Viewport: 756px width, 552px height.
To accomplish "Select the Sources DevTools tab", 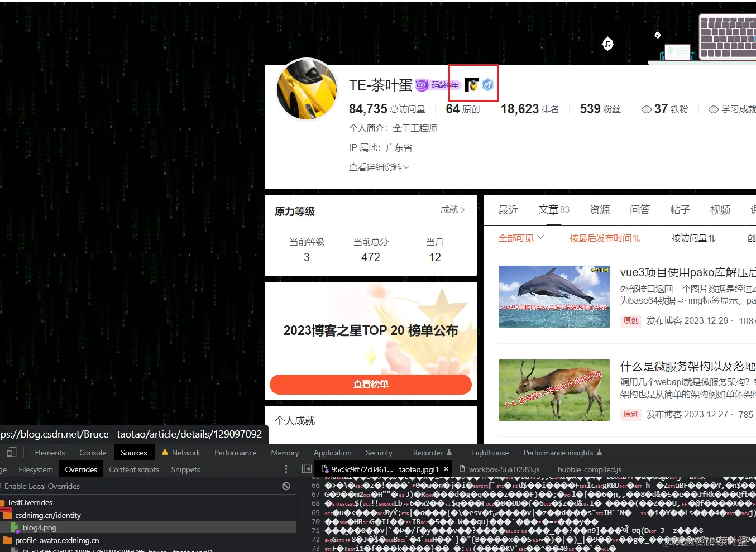I will click(x=134, y=453).
